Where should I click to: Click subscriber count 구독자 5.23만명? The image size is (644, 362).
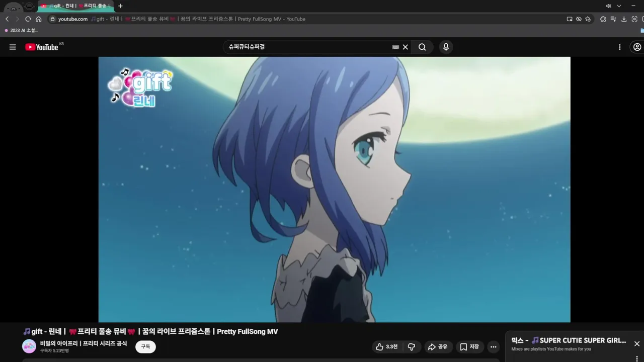[x=54, y=351]
